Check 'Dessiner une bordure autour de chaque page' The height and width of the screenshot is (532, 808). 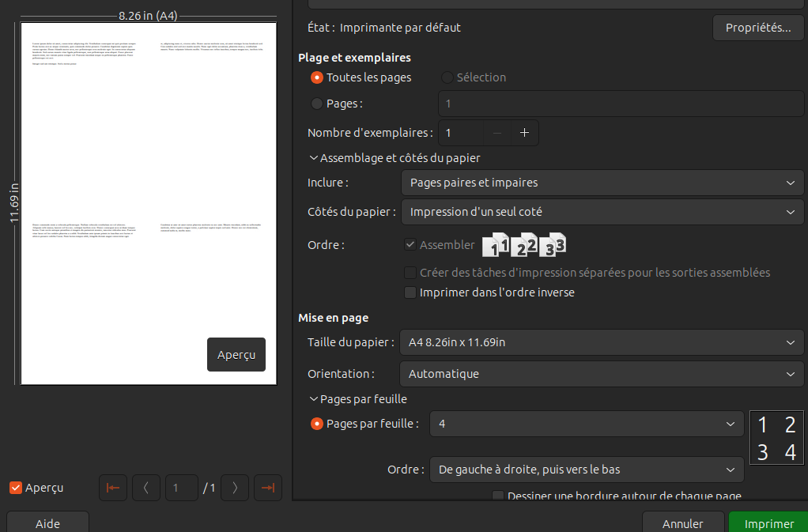coord(498,496)
